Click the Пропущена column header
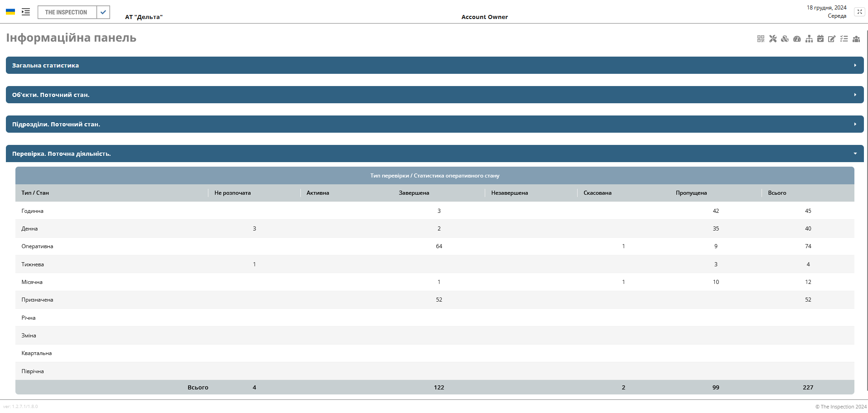The width and height of the screenshot is (868, 413). [691, 193]
